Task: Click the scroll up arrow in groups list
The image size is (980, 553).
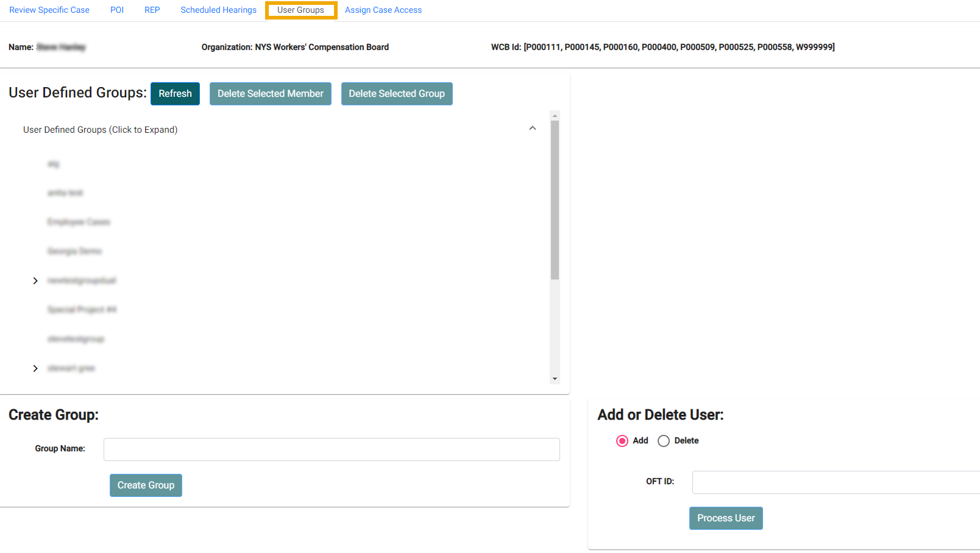Action: click(555, 116)
